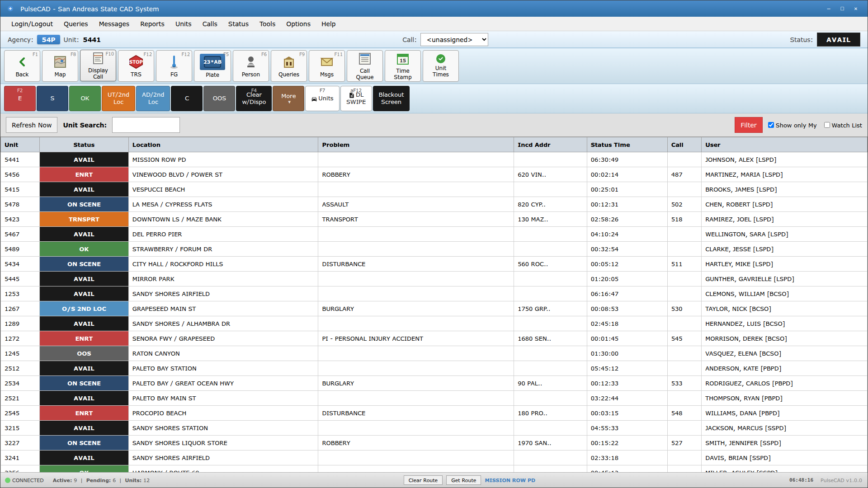
Task: Open Unit Times
Action: (440, 66)
